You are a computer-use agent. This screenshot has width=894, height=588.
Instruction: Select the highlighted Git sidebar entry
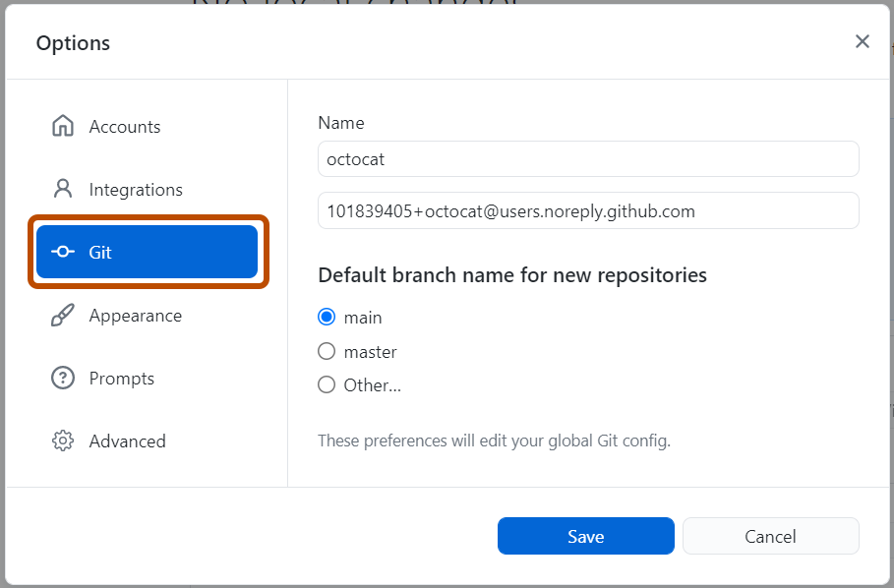[x=146, y=252]
